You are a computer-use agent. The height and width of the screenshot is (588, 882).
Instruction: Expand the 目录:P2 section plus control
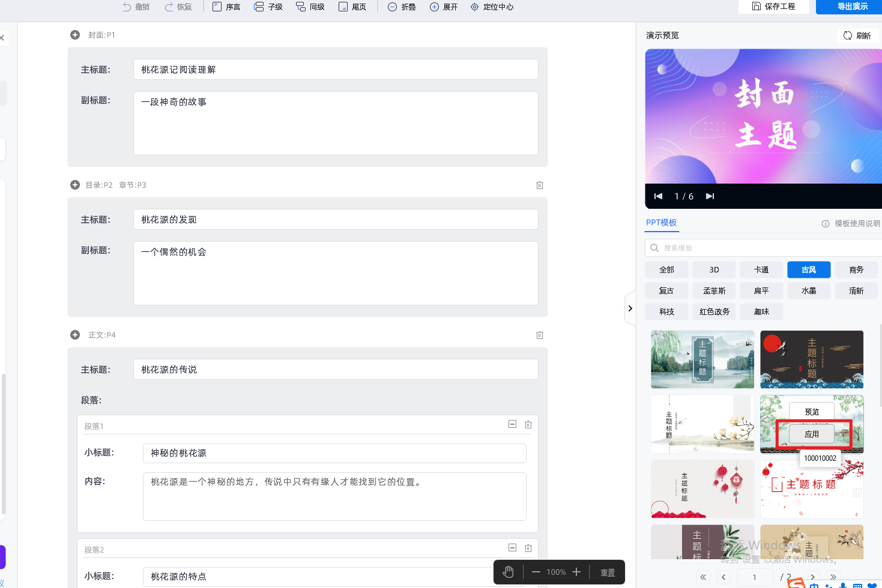(x=75, y=185)
